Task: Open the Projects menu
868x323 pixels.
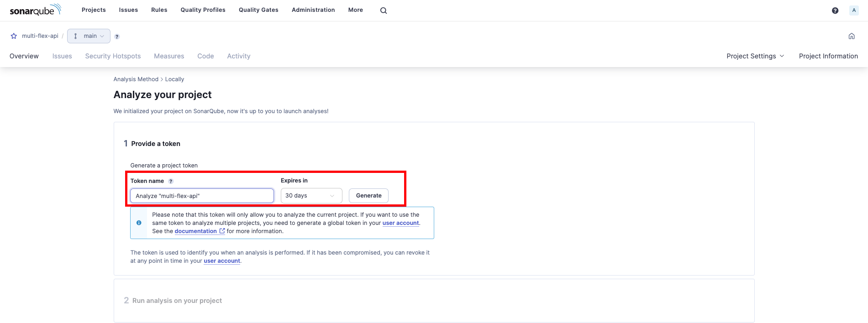Action: coord(94,10)
